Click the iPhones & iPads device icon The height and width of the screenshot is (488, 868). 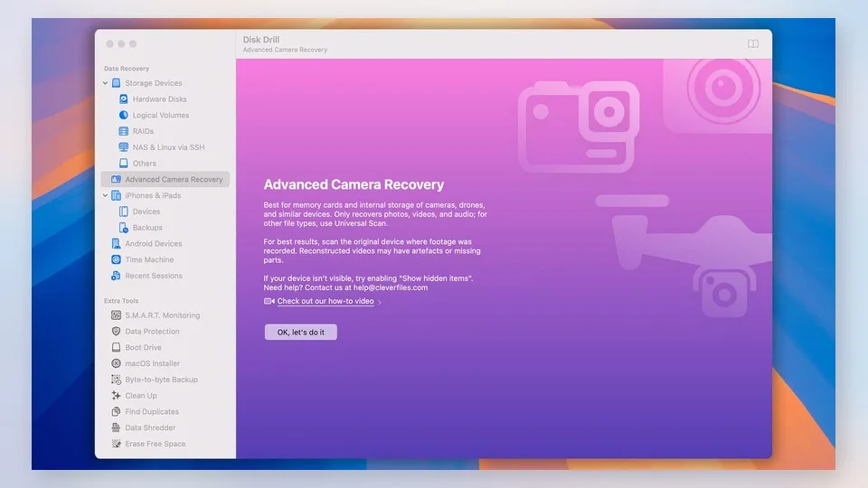(117, 195)
